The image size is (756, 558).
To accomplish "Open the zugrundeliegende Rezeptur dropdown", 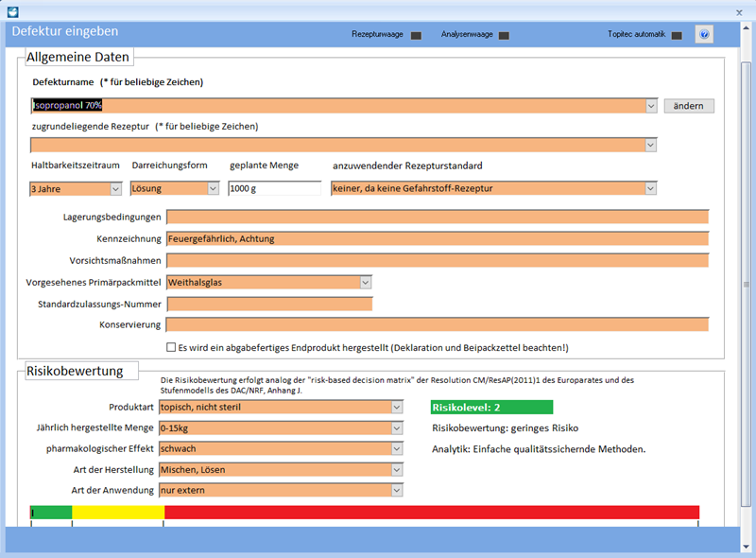I will 650,145.
